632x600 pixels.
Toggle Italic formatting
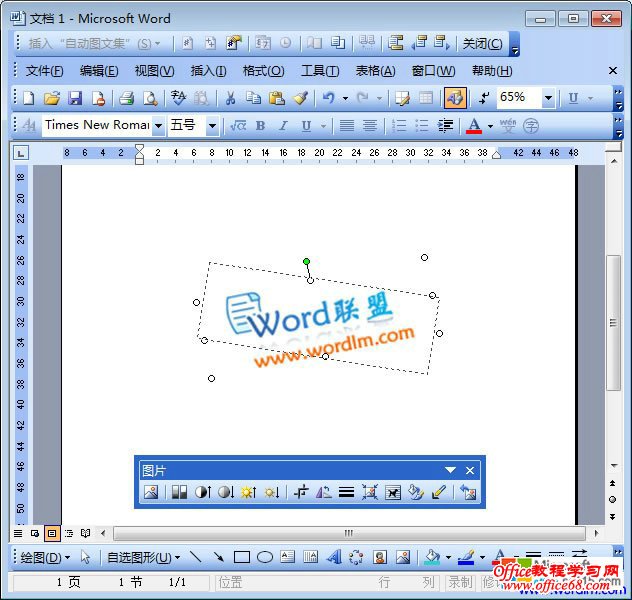click(283, 126)
